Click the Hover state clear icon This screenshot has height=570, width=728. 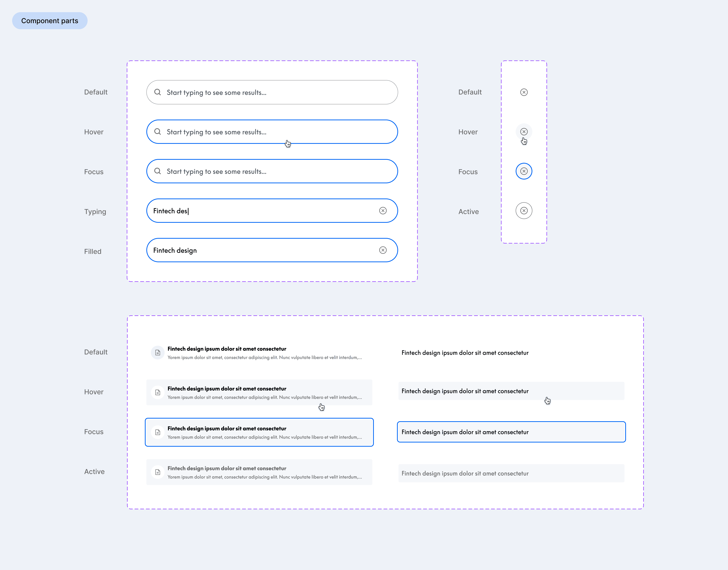tap(524, 132)
